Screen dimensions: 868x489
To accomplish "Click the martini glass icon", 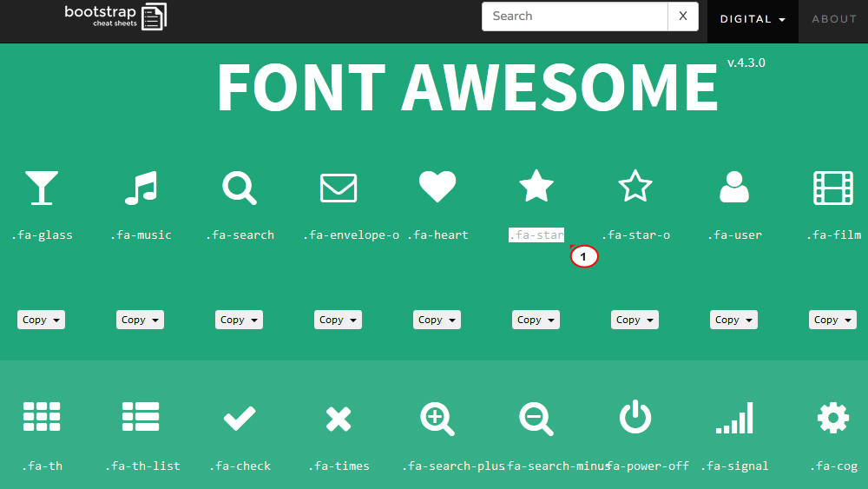I will [42, 188].
